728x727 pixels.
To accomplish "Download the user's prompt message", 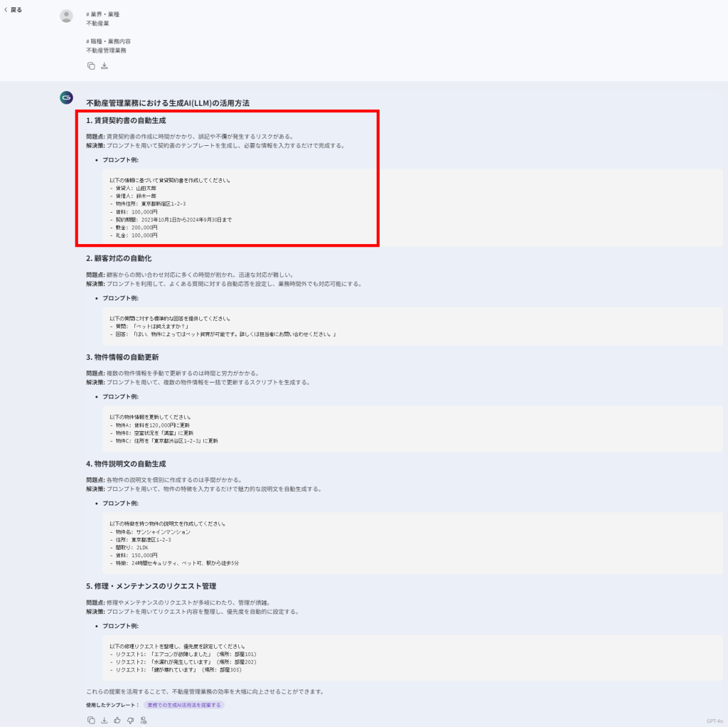I will pyautogui.click(x=105, y=66).
